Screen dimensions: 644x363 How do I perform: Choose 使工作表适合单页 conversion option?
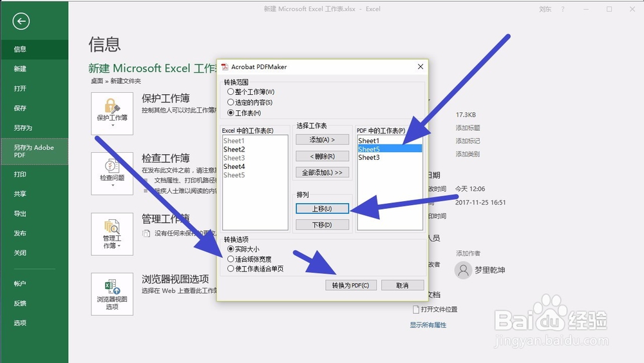click(255, 269)
